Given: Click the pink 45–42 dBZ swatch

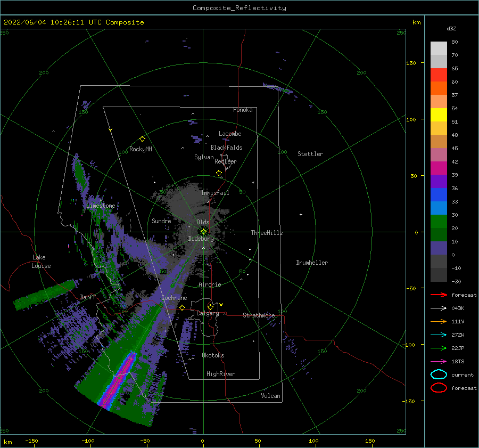Looking at the screenshot, I should point(439,154).
